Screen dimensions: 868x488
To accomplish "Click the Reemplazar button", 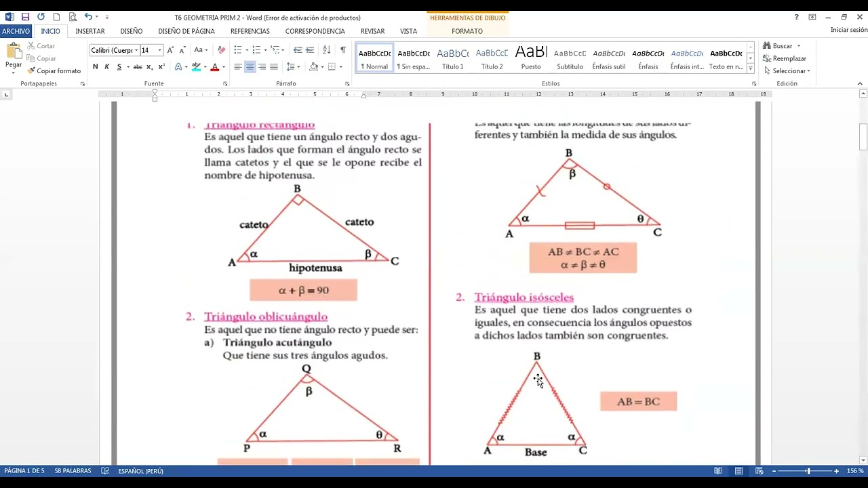I will pyautogui.click(x=785, y=59).
